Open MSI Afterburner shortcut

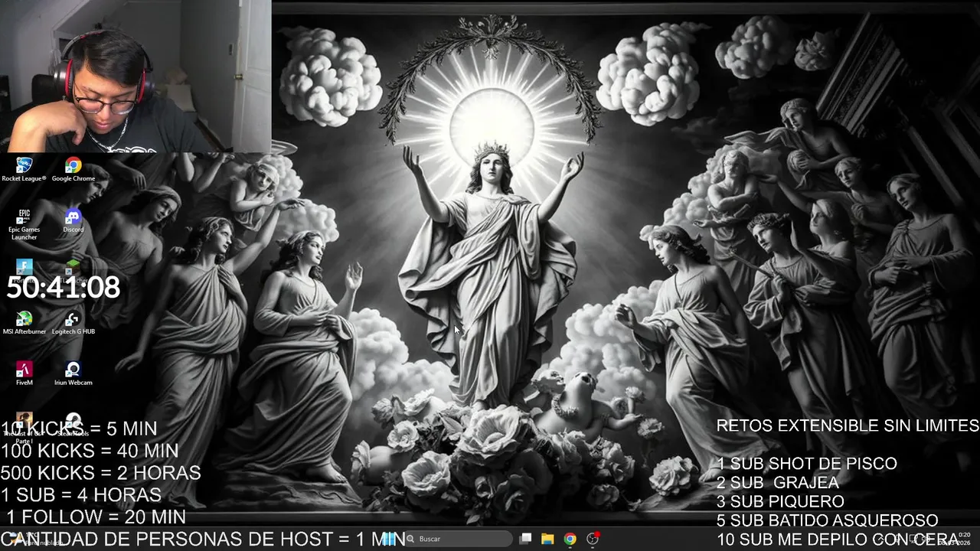point(24,323)
